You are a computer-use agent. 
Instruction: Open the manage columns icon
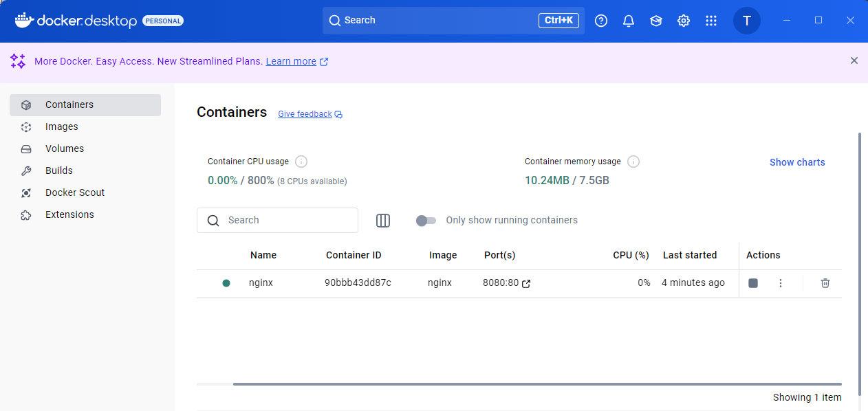[x=383, y=221]
